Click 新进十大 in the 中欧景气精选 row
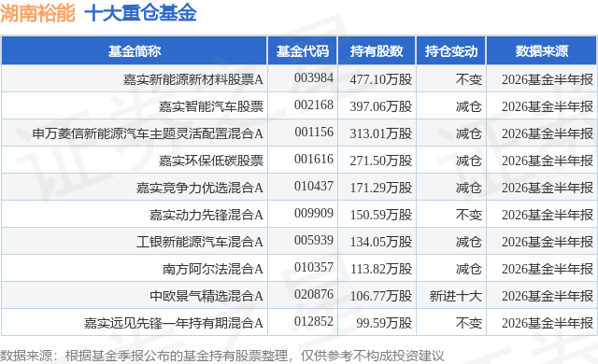 coord(456,296)
